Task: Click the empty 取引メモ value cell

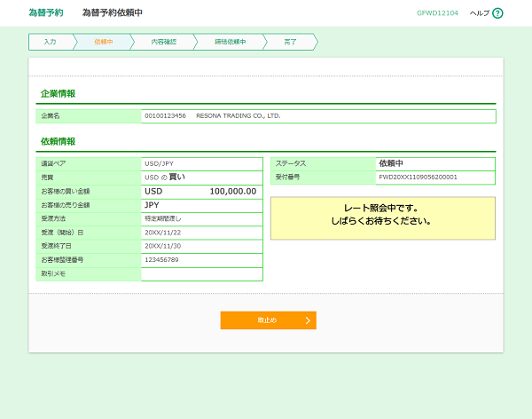Action: [x=202, y=274]
